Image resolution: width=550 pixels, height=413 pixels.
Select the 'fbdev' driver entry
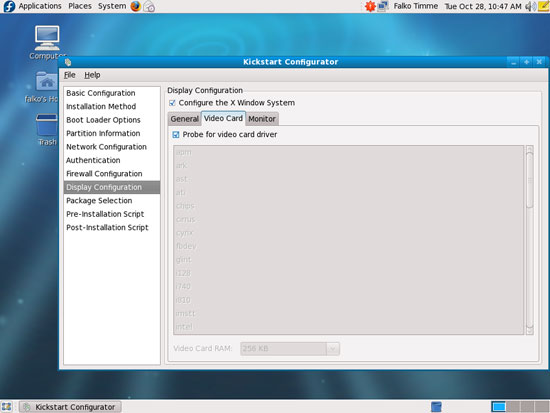point(348,246)
